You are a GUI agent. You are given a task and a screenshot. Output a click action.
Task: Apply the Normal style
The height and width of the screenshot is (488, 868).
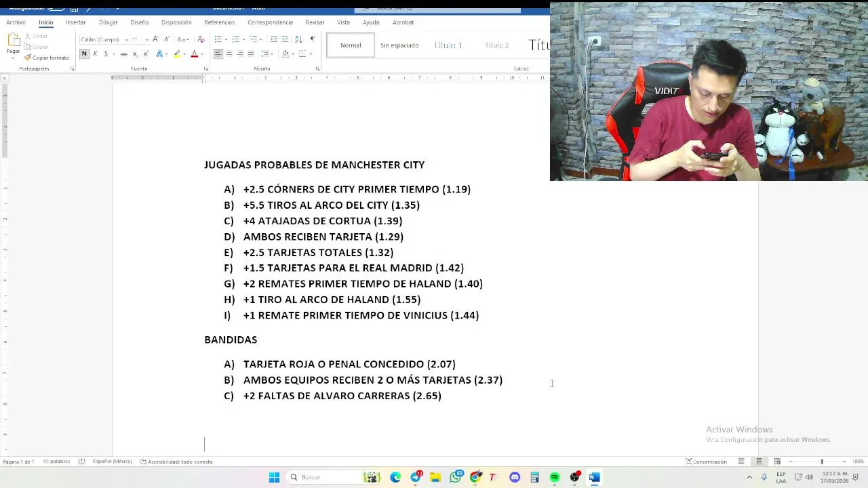click(x=351, y=45)
